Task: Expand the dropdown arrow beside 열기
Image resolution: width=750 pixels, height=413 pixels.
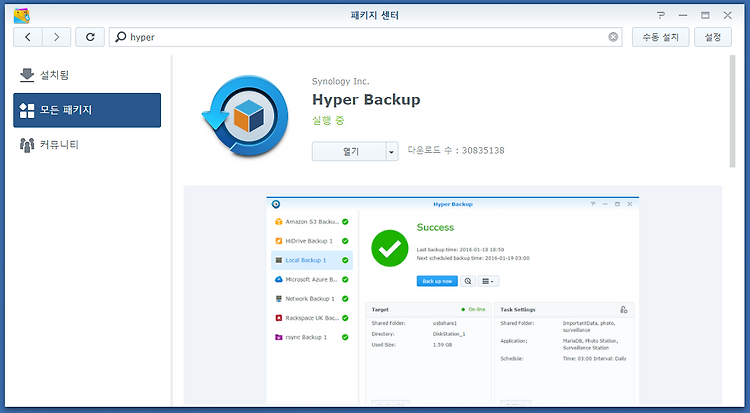Action: click(392, 151)
